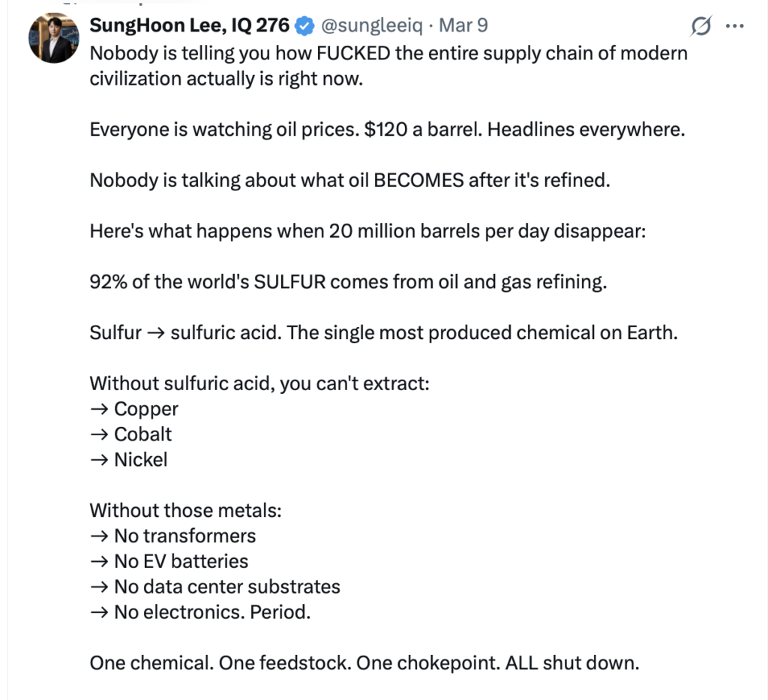Click the "→ No EV batteries" line
The image size is (768, 700).
(169, 561)
